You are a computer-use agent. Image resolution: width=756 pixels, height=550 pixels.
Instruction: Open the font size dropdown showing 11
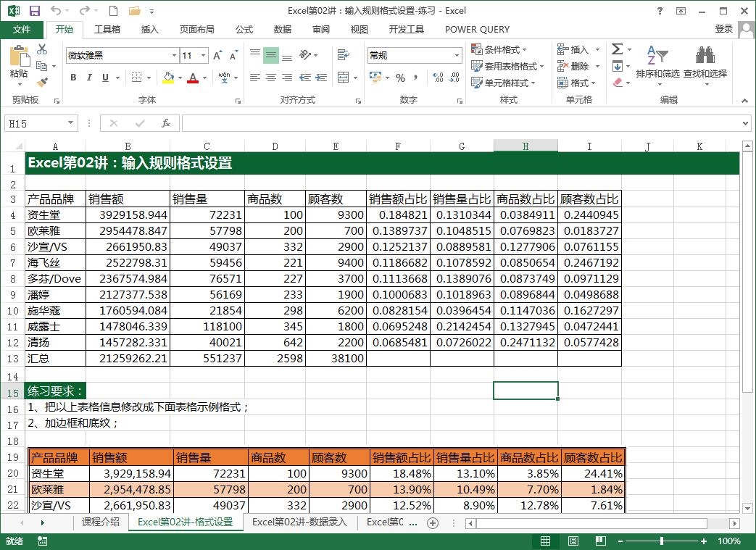[x=204, y=55]
